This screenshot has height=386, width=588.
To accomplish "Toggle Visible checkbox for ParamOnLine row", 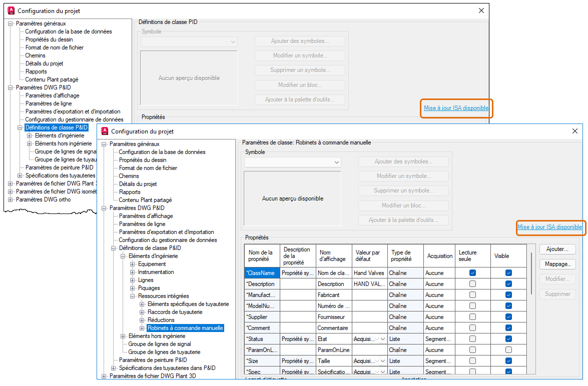I will pyautogui.click(x=508, y=350).
